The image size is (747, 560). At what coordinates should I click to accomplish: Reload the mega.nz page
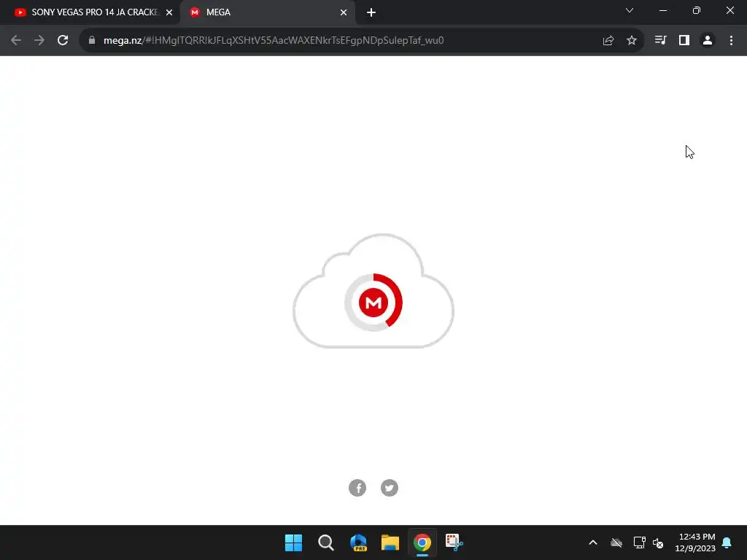pos(63,41)
